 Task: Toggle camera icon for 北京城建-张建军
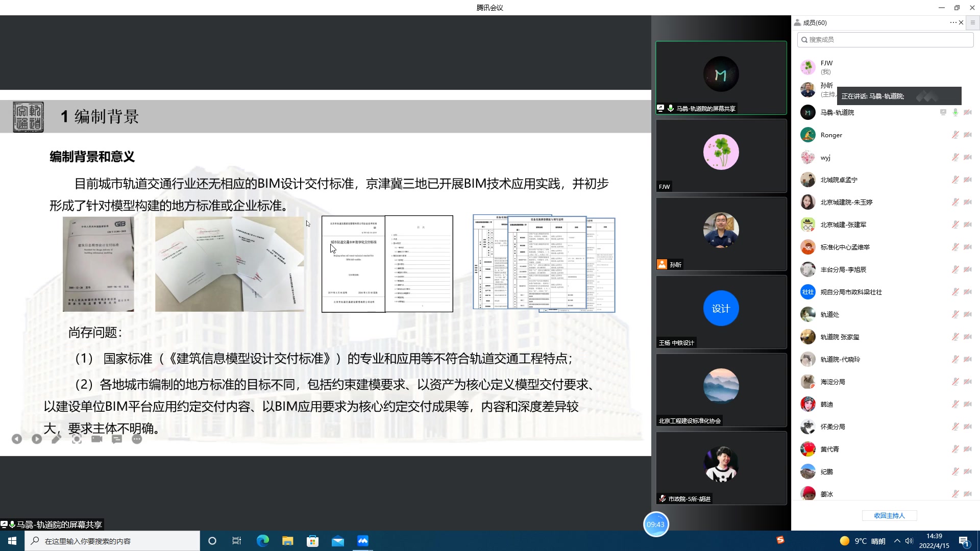(x=968, y=224)
